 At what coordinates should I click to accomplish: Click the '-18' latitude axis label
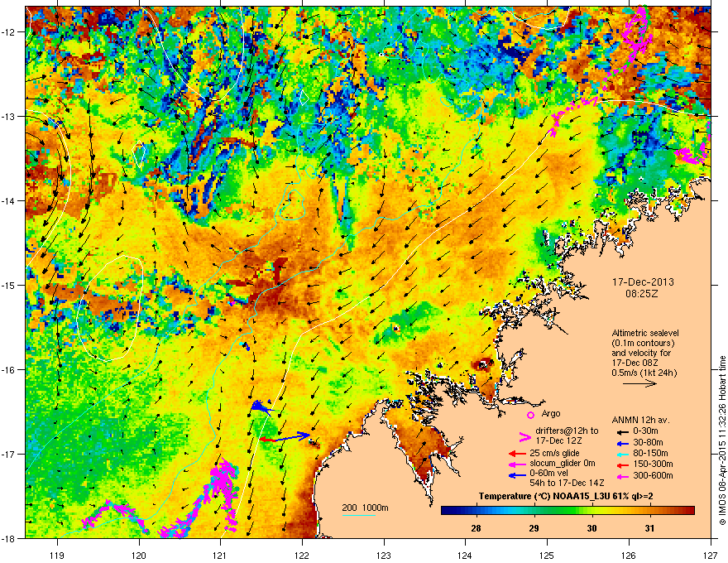(x=8, y=538)
